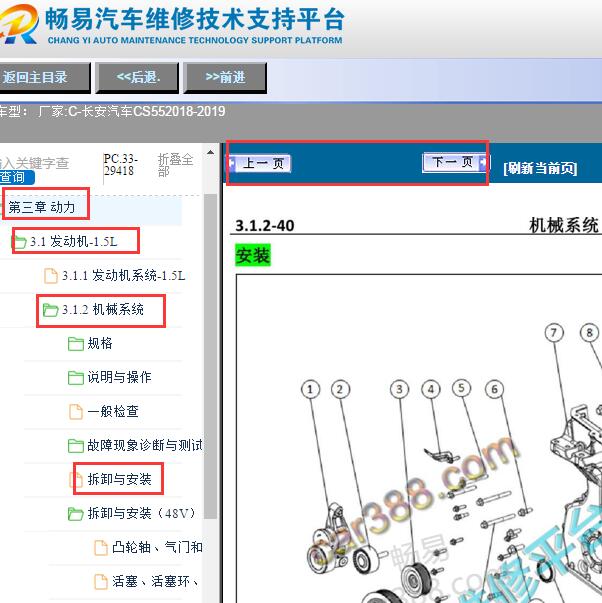
Task: Click the 查询 search button
Action: pyautogui.click(x=17, y=177)
